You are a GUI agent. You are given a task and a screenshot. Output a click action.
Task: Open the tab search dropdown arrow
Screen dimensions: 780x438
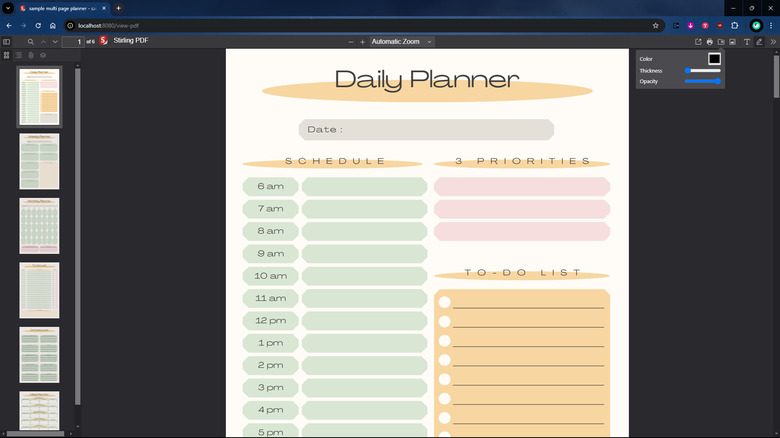click(x=8, y=8)
